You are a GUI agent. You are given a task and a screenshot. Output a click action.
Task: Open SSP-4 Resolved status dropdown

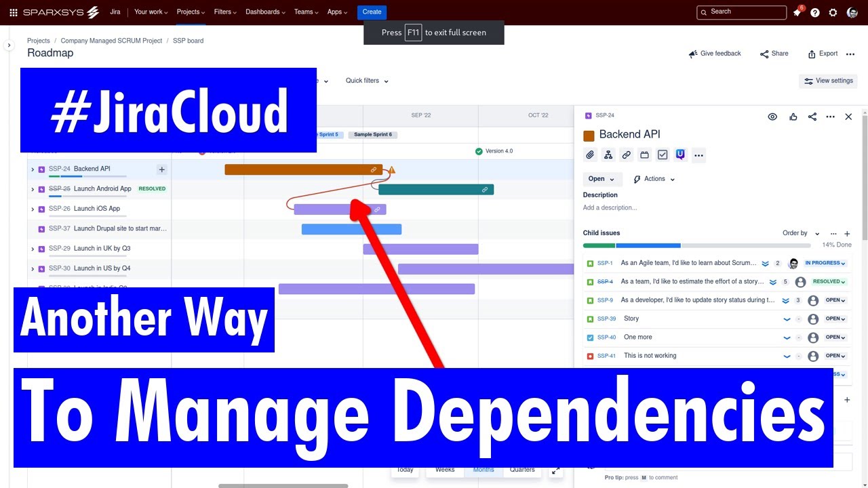(829, 281)
